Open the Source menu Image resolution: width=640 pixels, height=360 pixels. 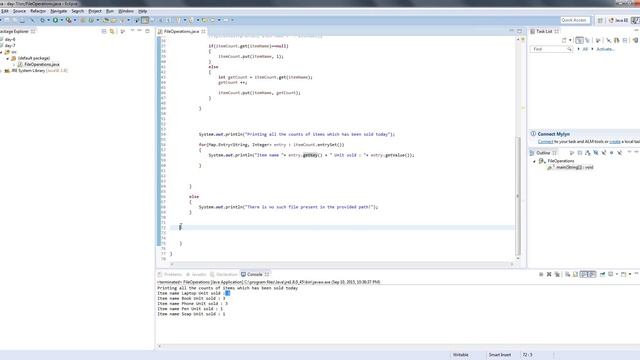[x=19, y=11]
